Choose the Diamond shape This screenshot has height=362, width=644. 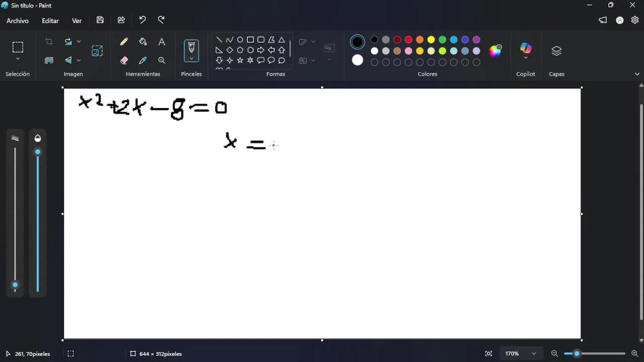click(229, 50)
